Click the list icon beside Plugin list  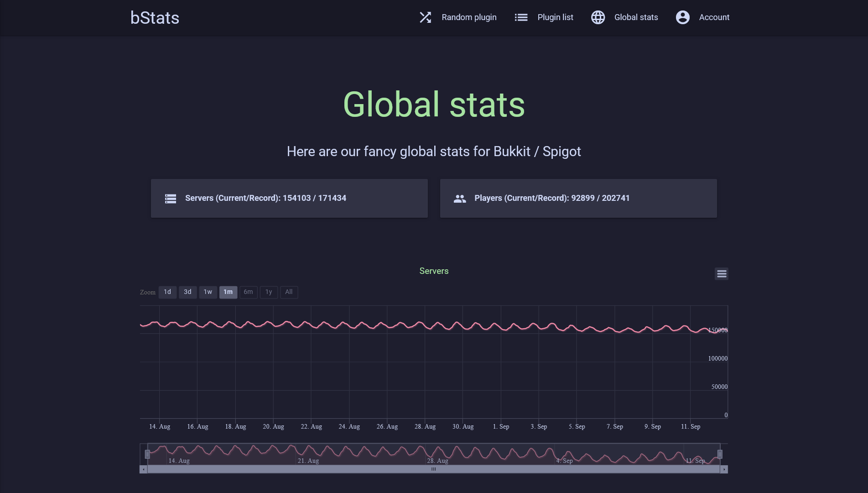coord(521,17)
